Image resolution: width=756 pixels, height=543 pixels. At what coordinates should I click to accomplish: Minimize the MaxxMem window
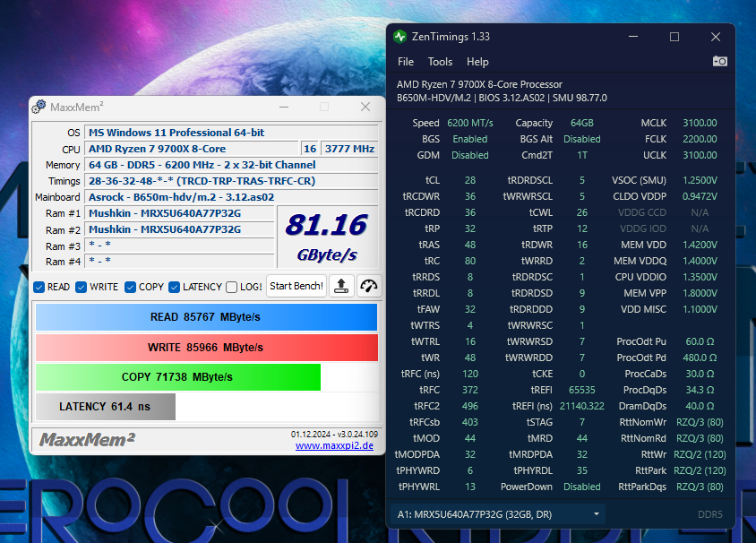pos(284,107)
